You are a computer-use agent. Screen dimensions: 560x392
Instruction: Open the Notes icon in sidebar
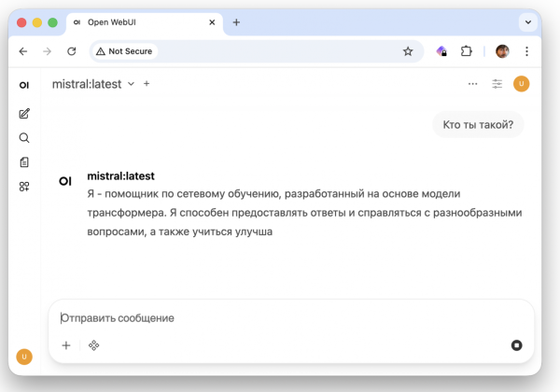coord(24,162)
